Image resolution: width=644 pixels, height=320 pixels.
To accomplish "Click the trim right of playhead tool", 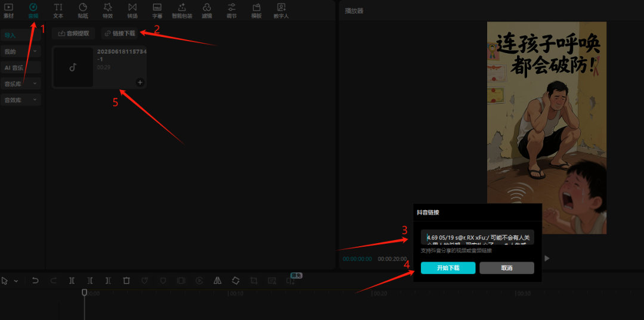I will click(x=108, y=281).
